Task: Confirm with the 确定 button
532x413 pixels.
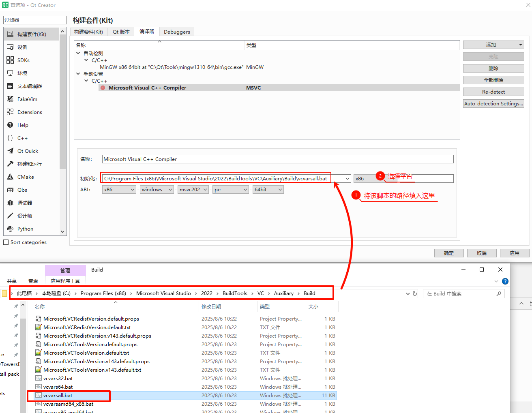Action: tap(449, 253)
